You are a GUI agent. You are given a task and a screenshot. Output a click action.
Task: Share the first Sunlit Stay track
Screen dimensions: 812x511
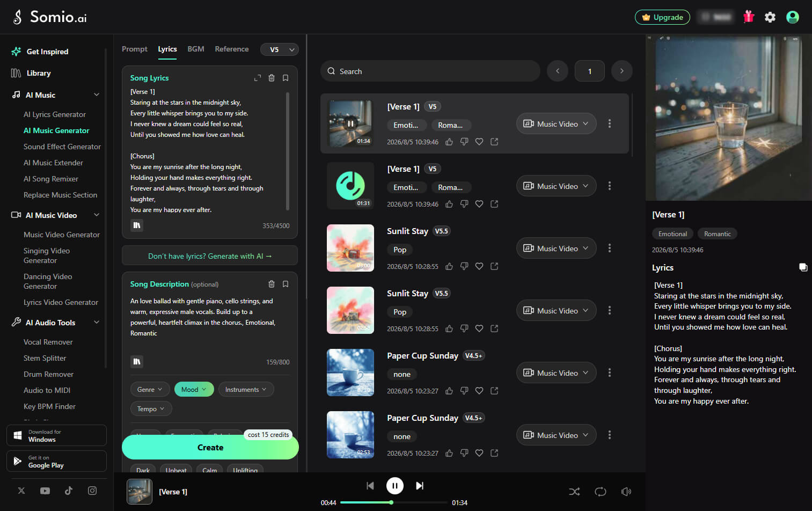coord(494,266)
